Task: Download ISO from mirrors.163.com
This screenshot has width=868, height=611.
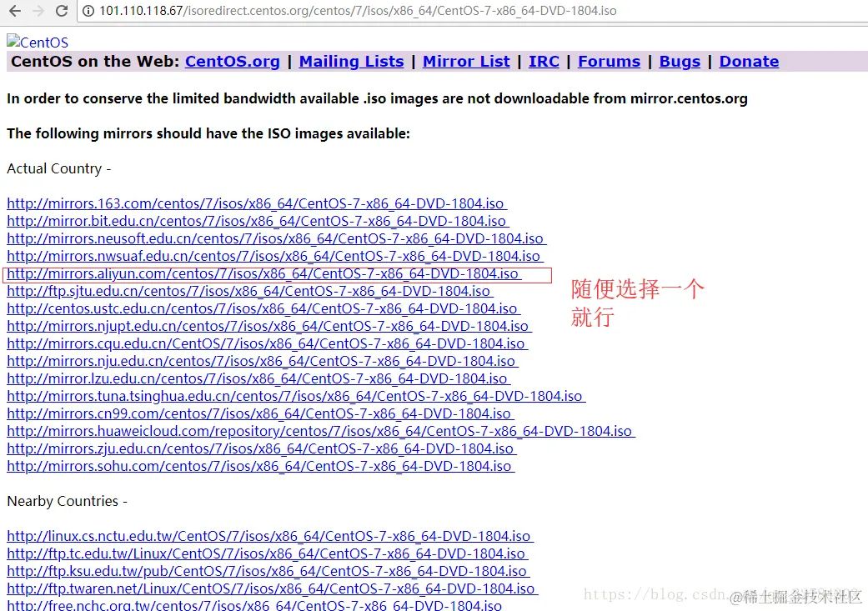Action: coord(257,203)
